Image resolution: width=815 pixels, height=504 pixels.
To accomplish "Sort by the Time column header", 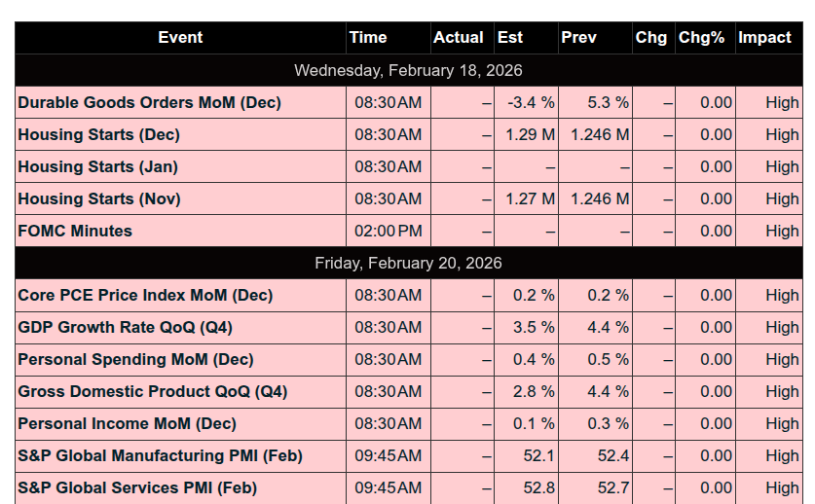I will click(x=368, y=38).
